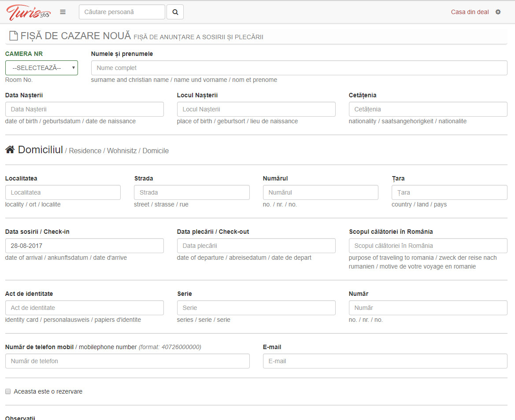This screenshot has width=515, height=420.
Task: Click the document icon beside Fișă de cazare nouă
Action: tap(14, 36)
